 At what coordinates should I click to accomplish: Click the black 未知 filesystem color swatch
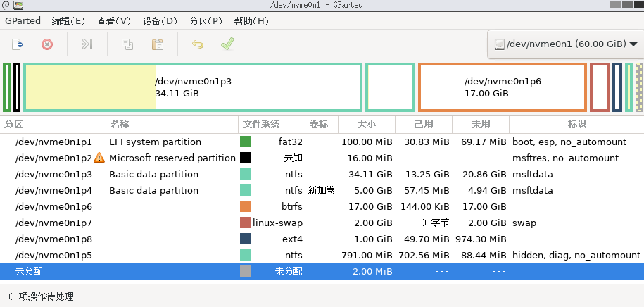[x=246, y=158]
